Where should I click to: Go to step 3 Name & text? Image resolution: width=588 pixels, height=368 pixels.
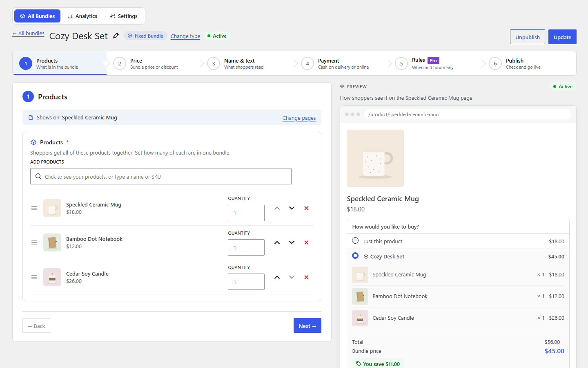pyautogui.click(x=247, y=63)
